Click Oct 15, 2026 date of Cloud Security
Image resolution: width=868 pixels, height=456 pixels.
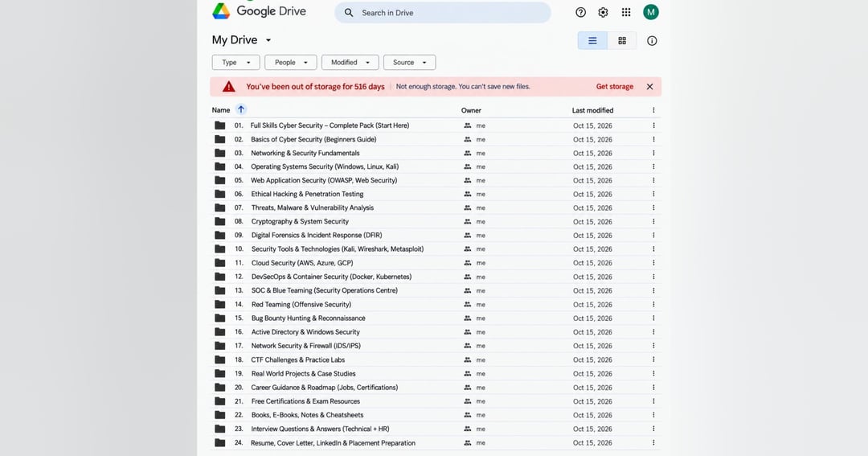[x=592, y=263]
